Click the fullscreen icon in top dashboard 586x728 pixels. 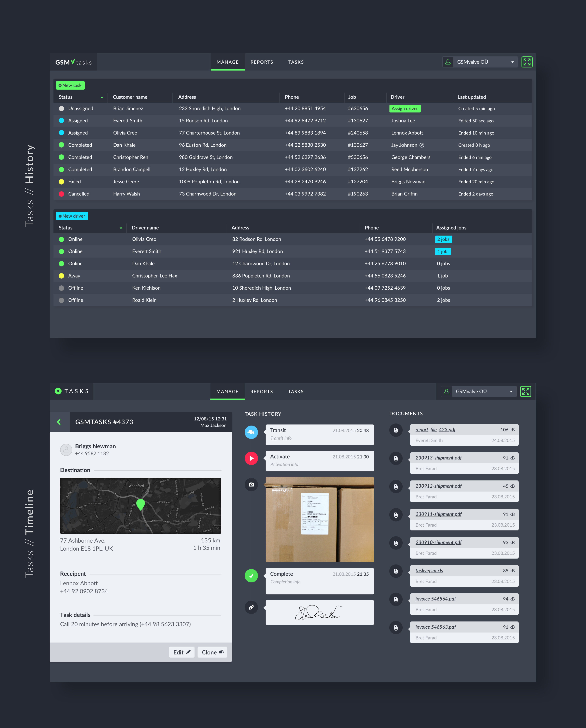527,62
